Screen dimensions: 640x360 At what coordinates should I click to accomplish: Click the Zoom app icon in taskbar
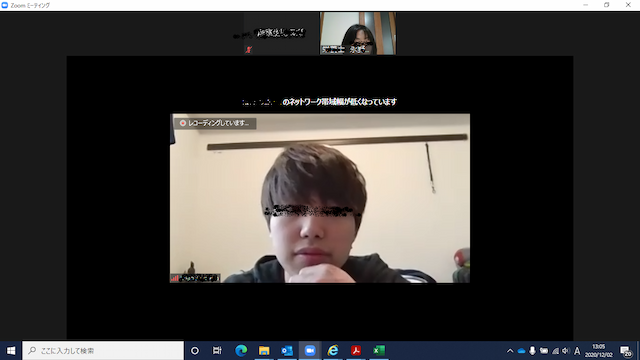[310, 351]
